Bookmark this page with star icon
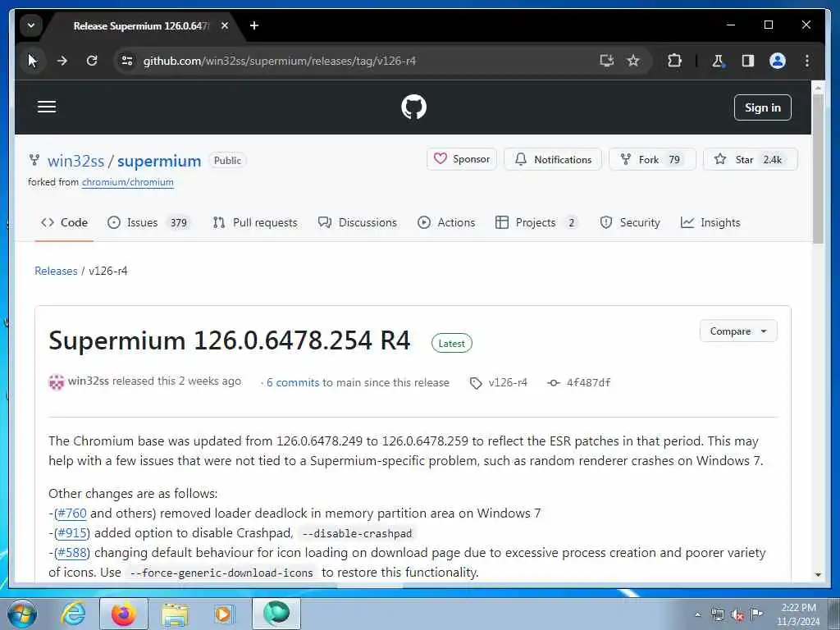This screenshot has height=630, width=840. click(633, 61)
